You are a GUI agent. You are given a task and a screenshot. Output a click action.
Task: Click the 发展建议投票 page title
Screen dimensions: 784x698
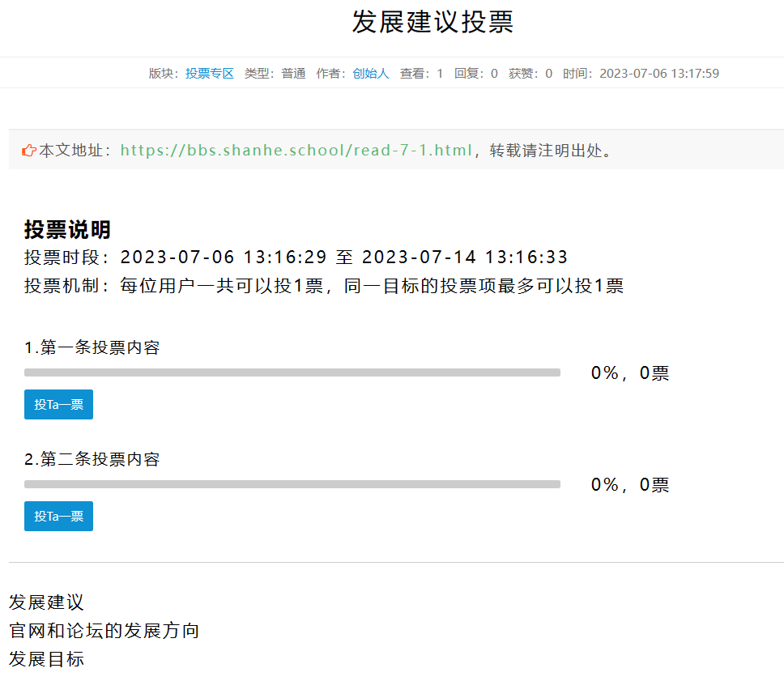(432, 22)
